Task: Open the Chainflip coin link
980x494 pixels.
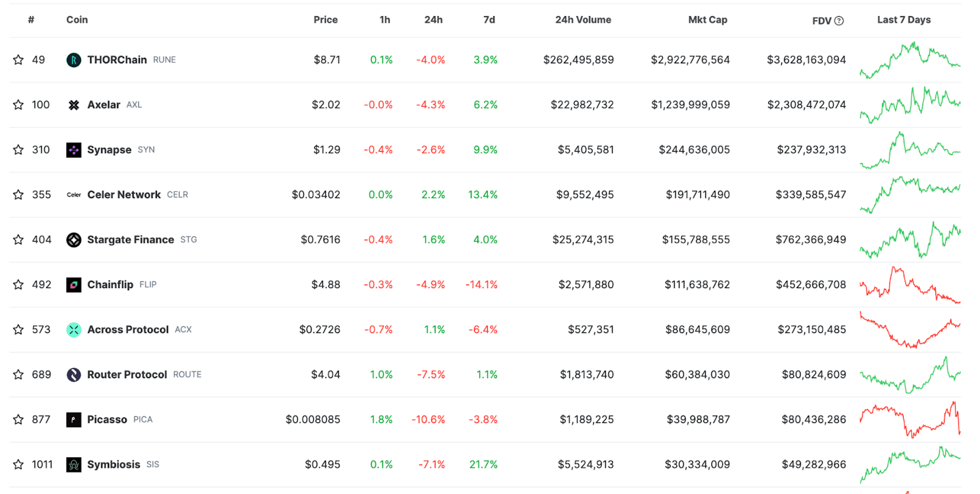Action: [110, 285]
